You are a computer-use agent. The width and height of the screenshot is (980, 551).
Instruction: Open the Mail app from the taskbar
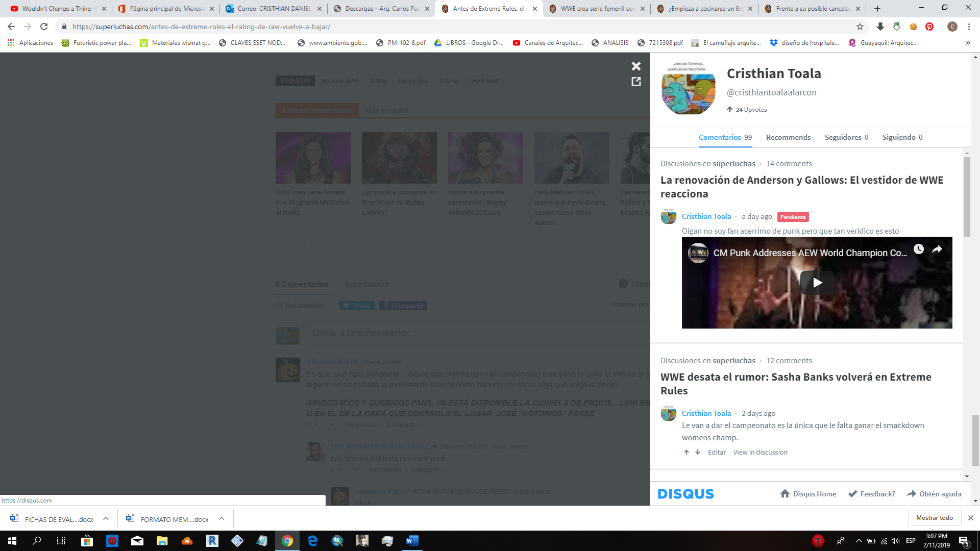click(x=137, y=541)
